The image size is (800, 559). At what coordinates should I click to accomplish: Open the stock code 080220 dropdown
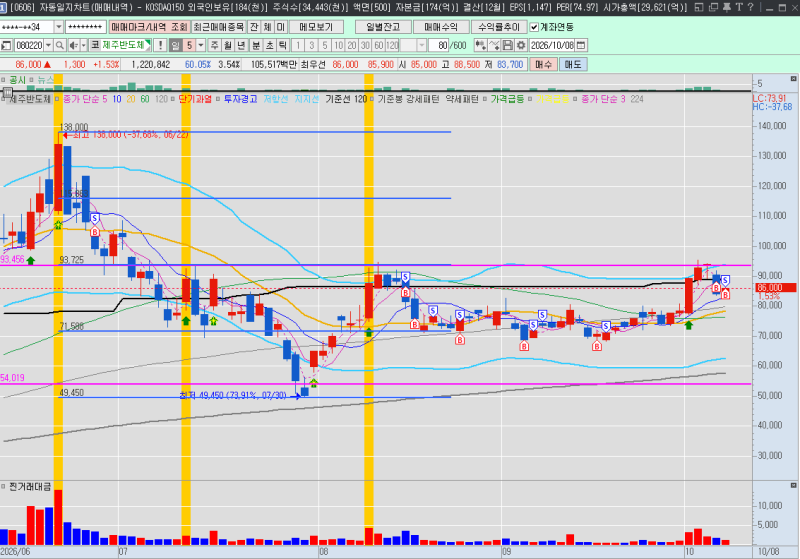48,45
